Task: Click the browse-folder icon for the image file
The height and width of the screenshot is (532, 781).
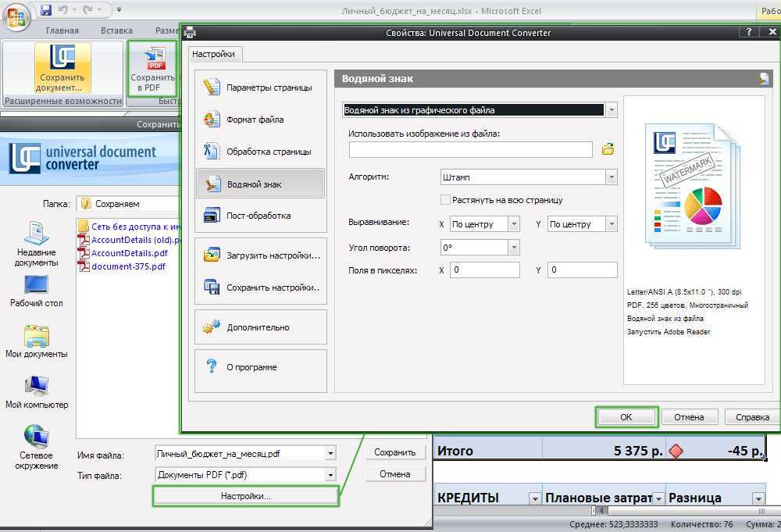Action: 608,149
